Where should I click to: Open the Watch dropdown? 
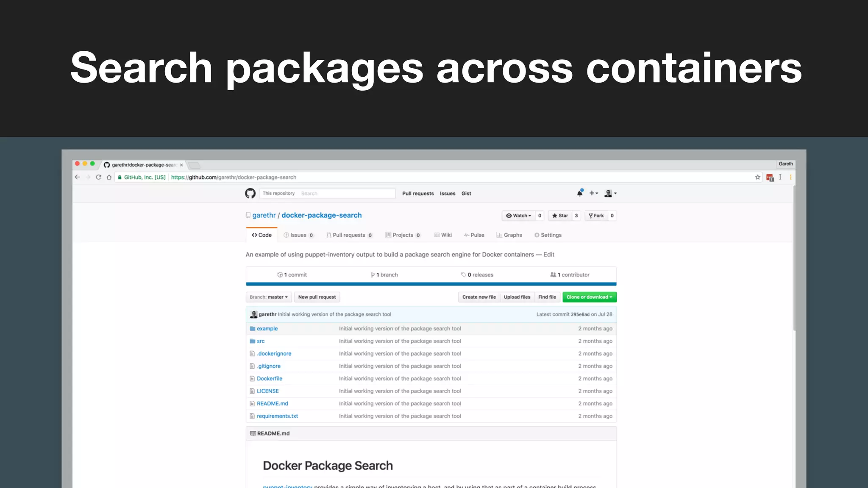point(518,216)
